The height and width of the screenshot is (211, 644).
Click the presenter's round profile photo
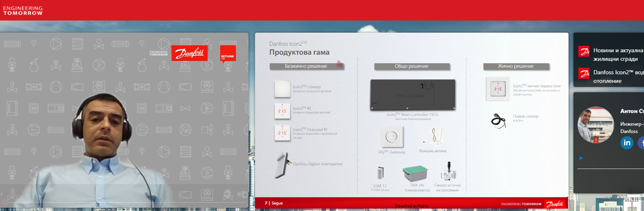tap(596, 125)
